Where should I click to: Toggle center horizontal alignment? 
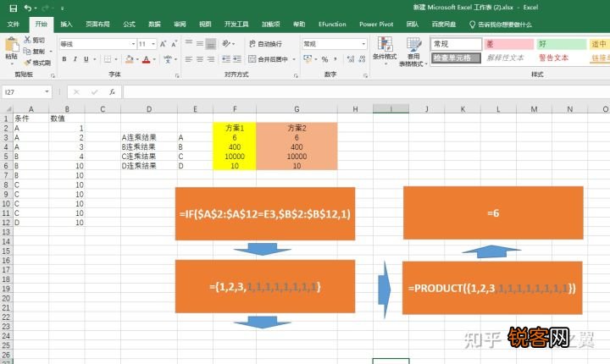click(x=200, y=59)
